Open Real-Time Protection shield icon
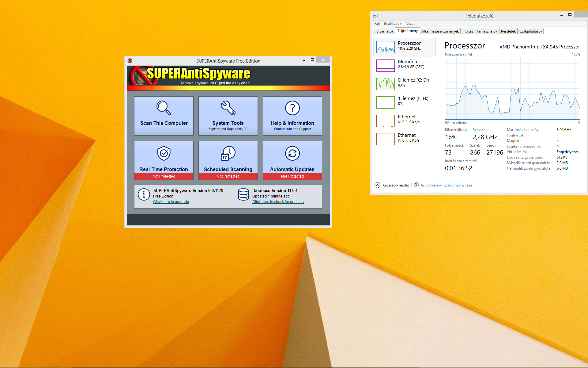588x368 pixels. pos(164,153)
